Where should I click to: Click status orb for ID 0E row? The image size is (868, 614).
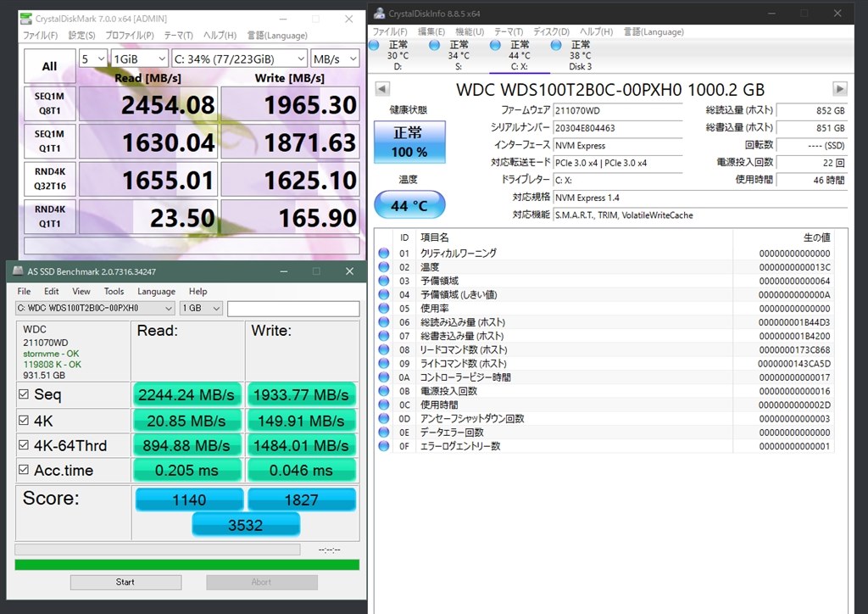tap(384, 432)
